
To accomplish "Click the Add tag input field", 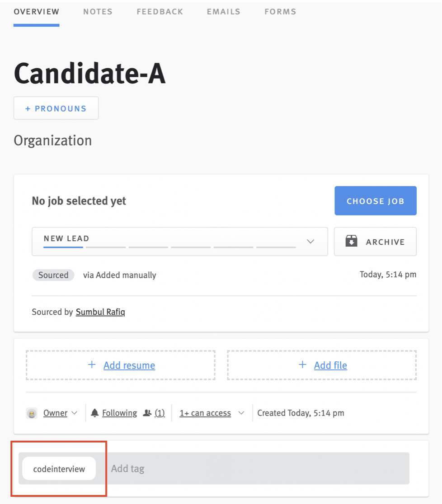I will click(257, 469).
